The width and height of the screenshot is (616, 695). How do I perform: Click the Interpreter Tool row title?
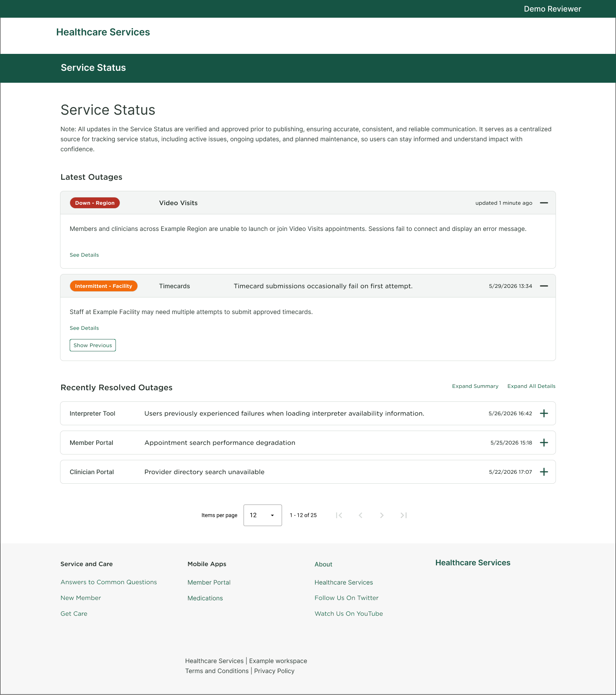point(92,413)
